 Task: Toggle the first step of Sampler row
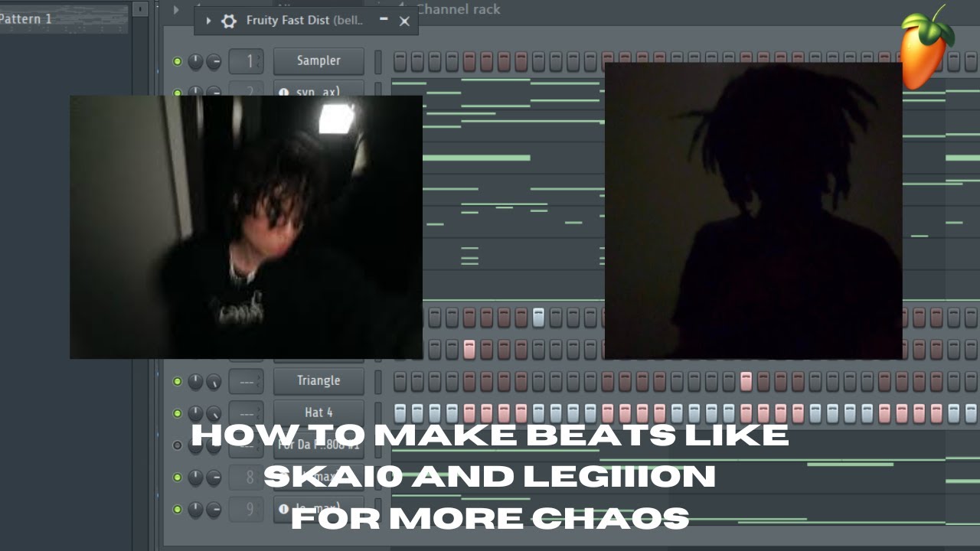400,61
